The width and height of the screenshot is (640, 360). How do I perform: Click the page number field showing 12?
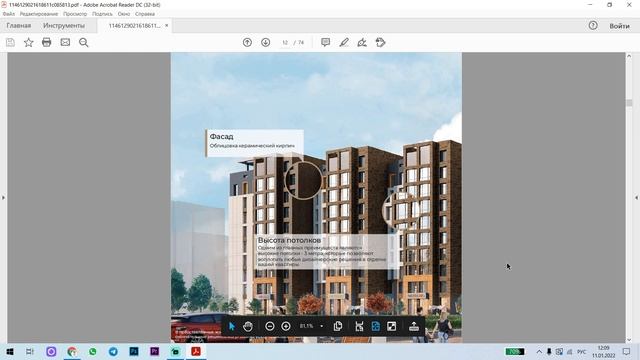tap(285, 42)
